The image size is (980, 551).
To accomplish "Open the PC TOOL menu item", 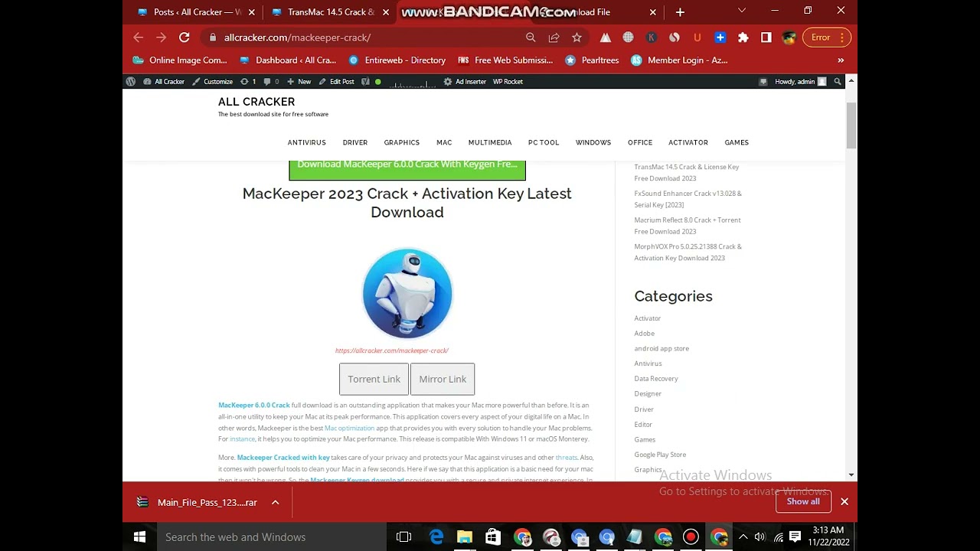I will click(544, 142).
